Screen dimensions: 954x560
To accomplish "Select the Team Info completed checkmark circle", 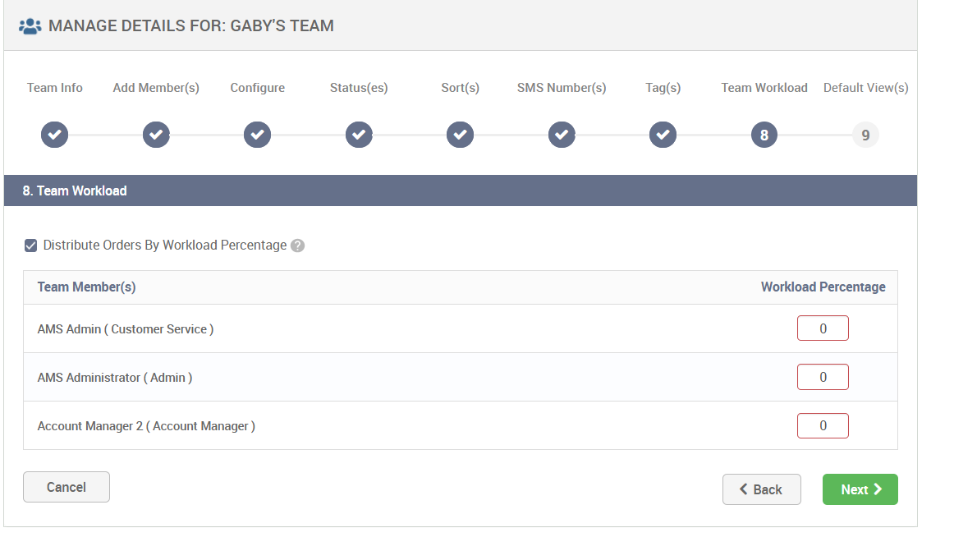I will pyautogui.click(x=54, y=134).
